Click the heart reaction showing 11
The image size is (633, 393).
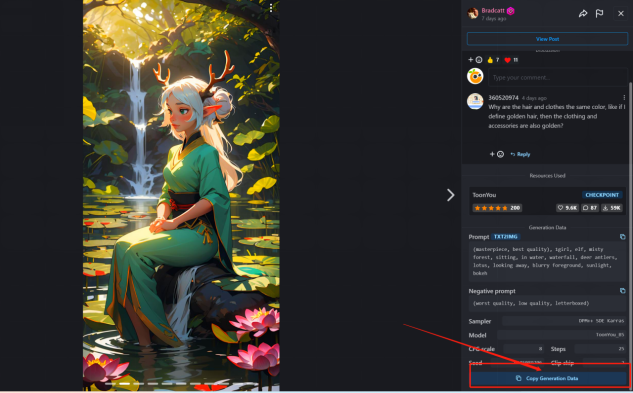click(511, 60)
